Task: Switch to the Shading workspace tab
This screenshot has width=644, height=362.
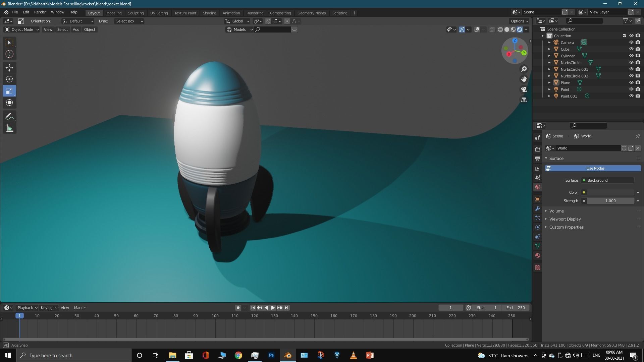Action: tap(209, 13)
